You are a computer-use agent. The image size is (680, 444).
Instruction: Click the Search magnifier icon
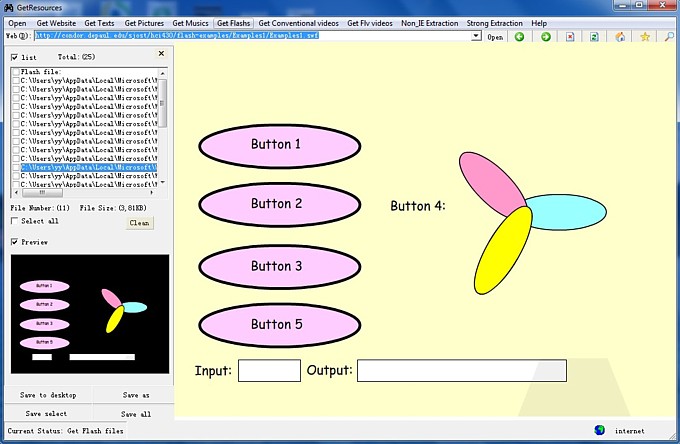pos(669,37)
